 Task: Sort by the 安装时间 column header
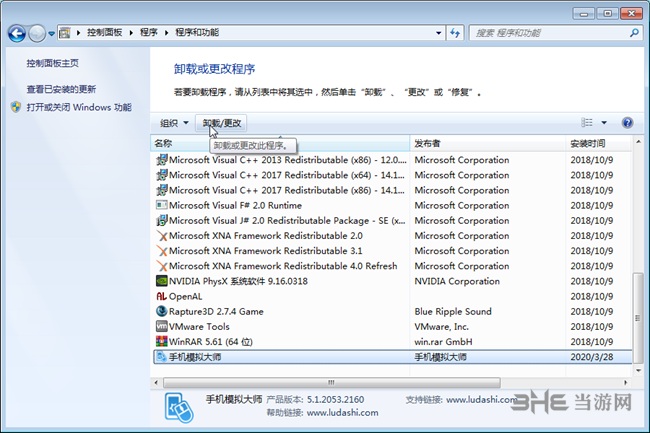pyautogui.click(x=599, y=143)
